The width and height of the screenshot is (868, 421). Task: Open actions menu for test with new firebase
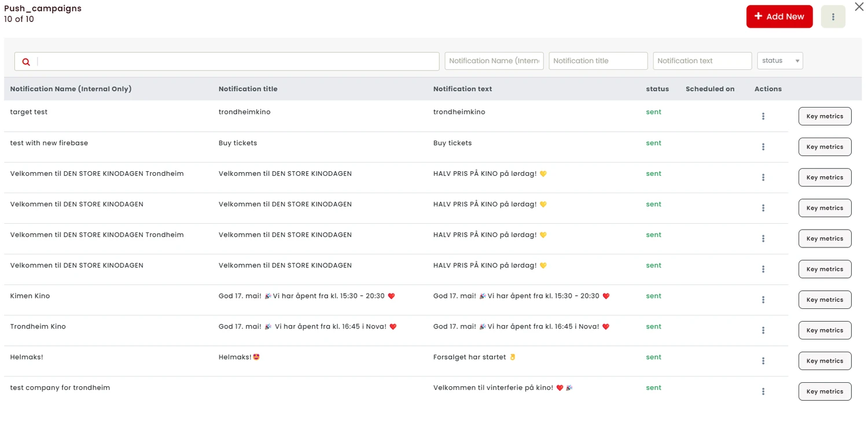pyautogui.click(x=763, y=147)
